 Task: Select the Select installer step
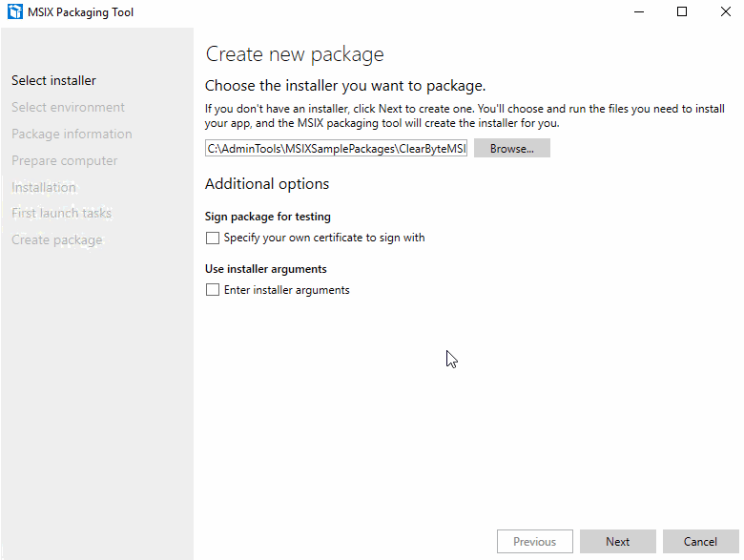point(53,81)
